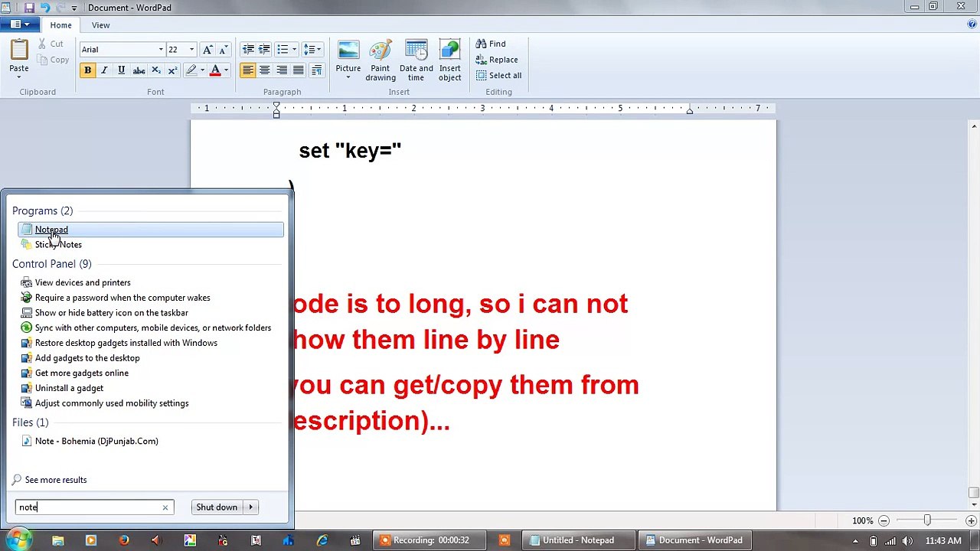Viewport: 980px width, 551px height.
Task: Open Notepad from the search results
Action: pos(151,230)
